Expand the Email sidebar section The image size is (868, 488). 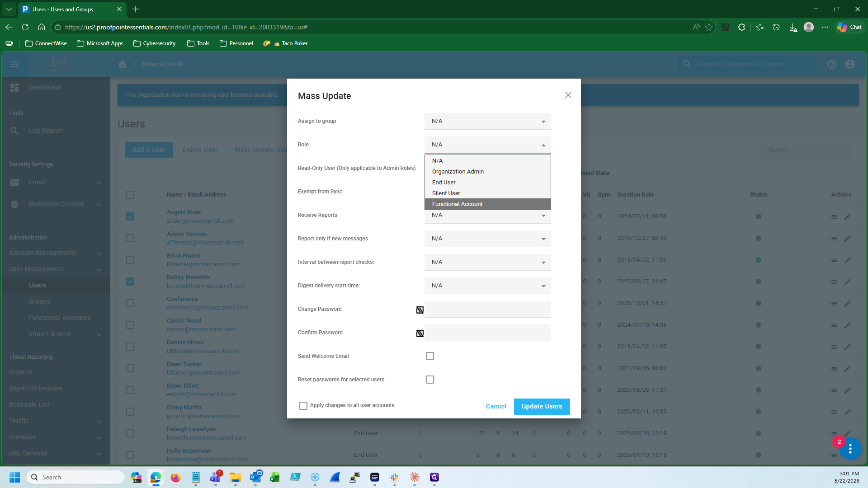55,182
